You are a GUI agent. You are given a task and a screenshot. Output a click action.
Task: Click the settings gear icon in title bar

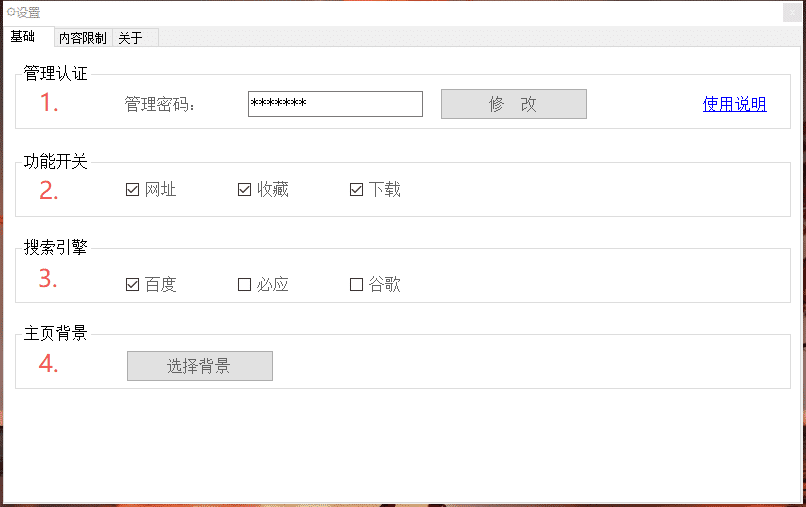(11, 12)
